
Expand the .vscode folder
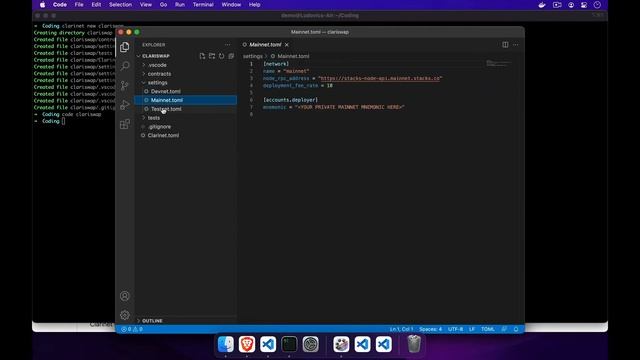coord(186,65)
